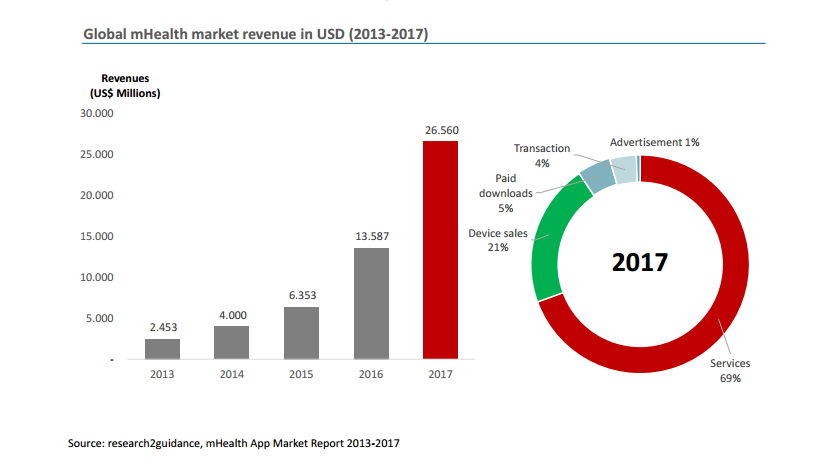This screenshot has height=473, width=833.
Task: Click the Paid downloads donut slice
Action: coord(597,177)
